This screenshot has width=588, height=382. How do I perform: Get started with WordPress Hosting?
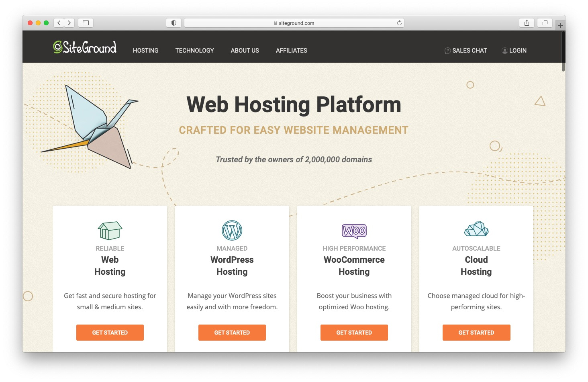(232, 333)
